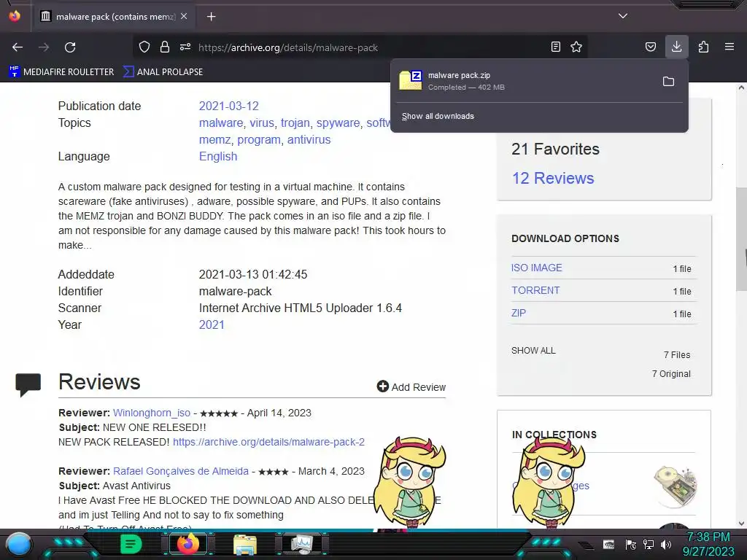Select the malware pack tab
The height and width of the screenshot is (560, 747).
tap(115, 17)
